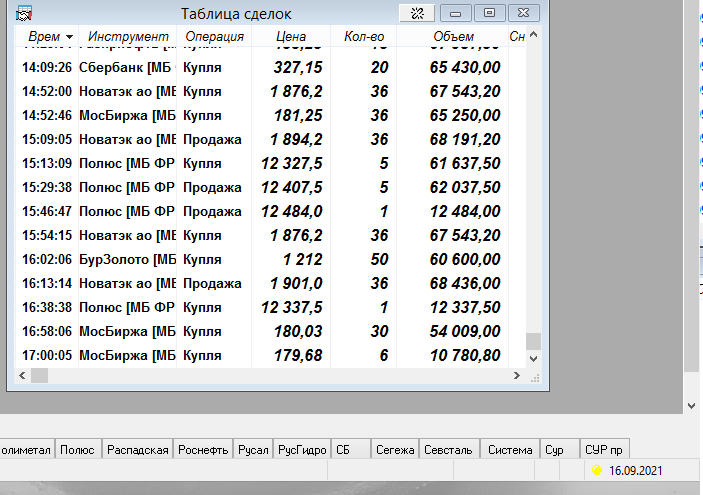Switch to the Распадская tab
The width and height of the screenshot is (703, 495).
click(138, 449)
